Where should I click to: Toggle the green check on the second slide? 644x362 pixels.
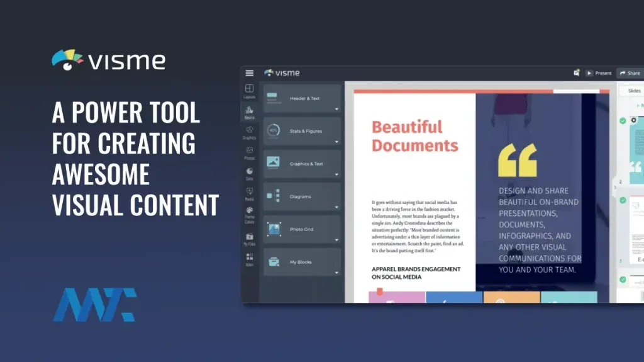(x=623, y=200)
